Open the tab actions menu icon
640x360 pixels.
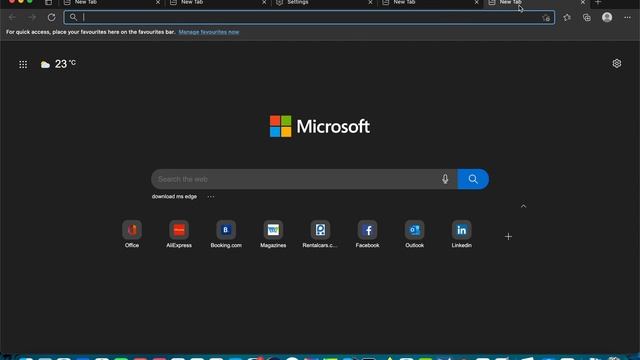[49, 2]
